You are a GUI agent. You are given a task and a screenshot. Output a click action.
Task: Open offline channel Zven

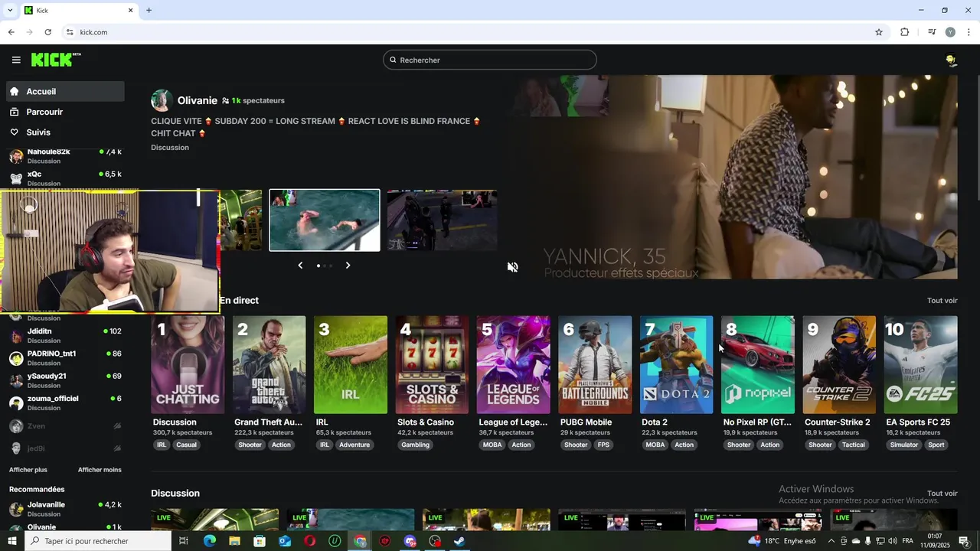pyautogui.click(x=65, y=426)
